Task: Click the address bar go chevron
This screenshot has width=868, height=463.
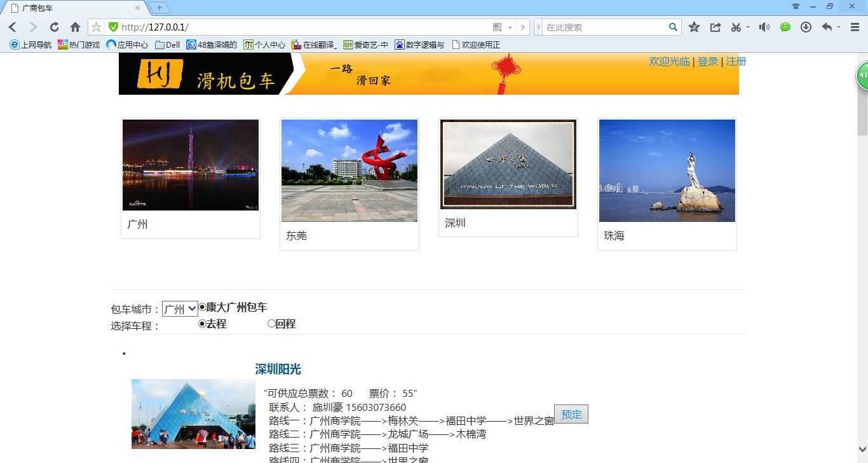Action: 522,27
